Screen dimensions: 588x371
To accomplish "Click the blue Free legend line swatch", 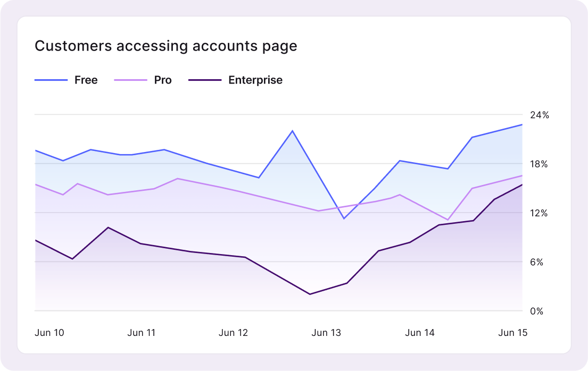I will 51,80.
